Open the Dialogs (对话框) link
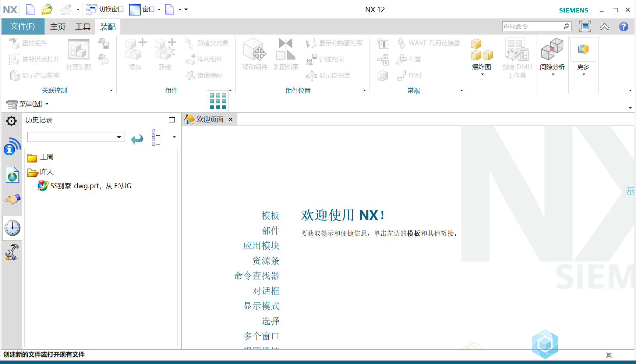This screenshot has width=636, height=364. (266, 291)
